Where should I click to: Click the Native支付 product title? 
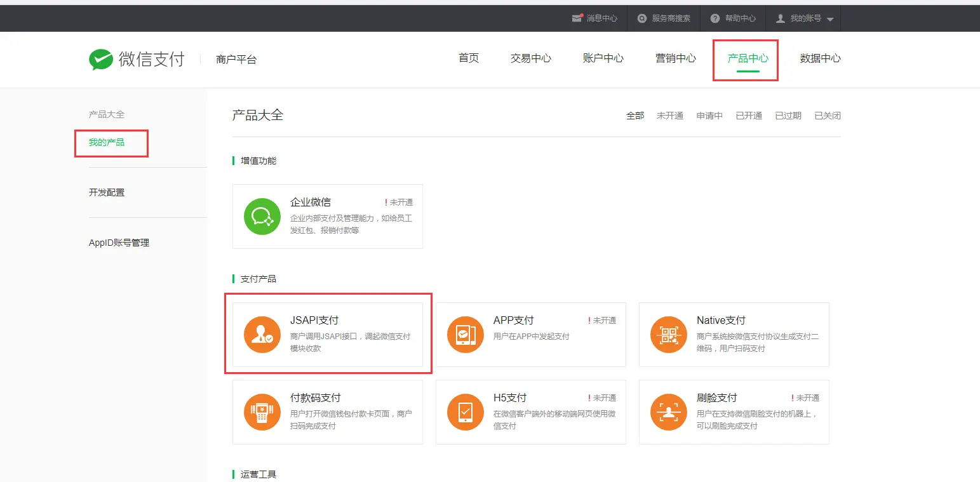(x=721, y=320)
